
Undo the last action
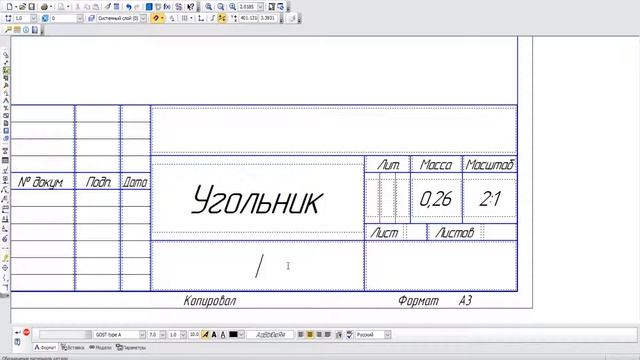(x=129, y=7)
